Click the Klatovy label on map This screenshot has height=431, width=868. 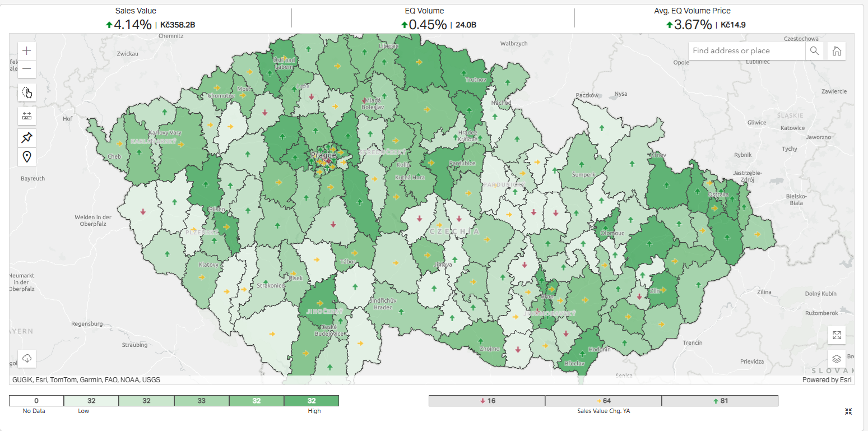point(208,264)
